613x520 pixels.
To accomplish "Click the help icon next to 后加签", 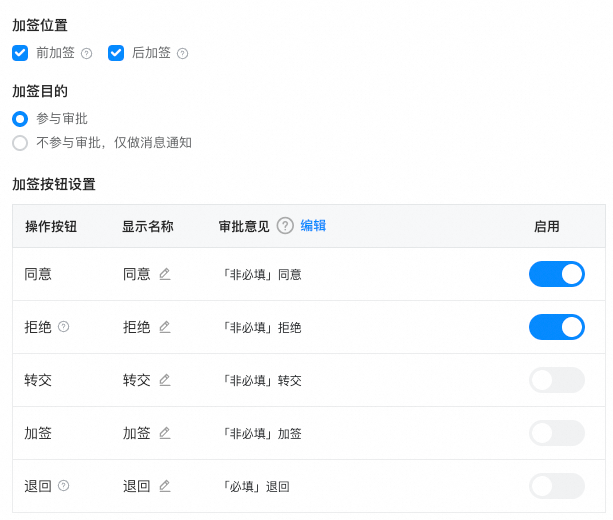I will [183, 53].
